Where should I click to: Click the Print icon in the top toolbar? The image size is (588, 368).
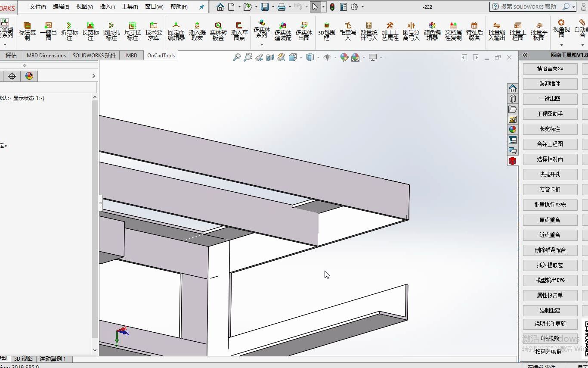tap(282, 6)
